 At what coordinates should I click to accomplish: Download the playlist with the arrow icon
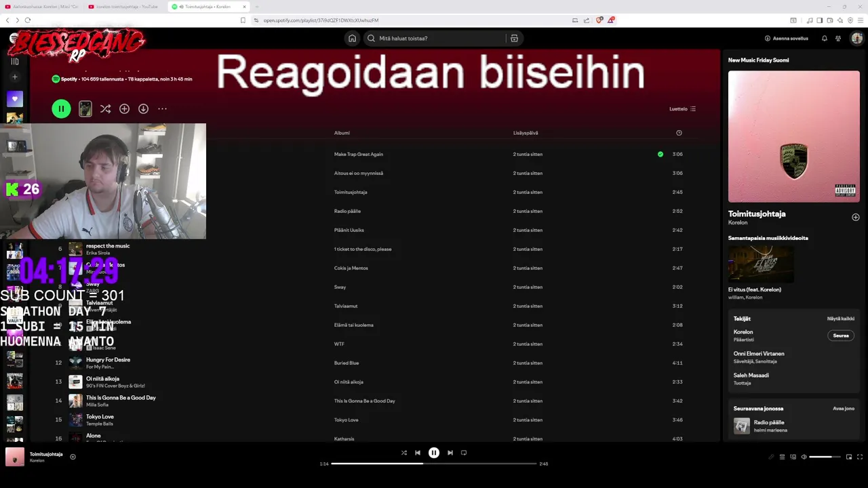(x=143, y=108)
